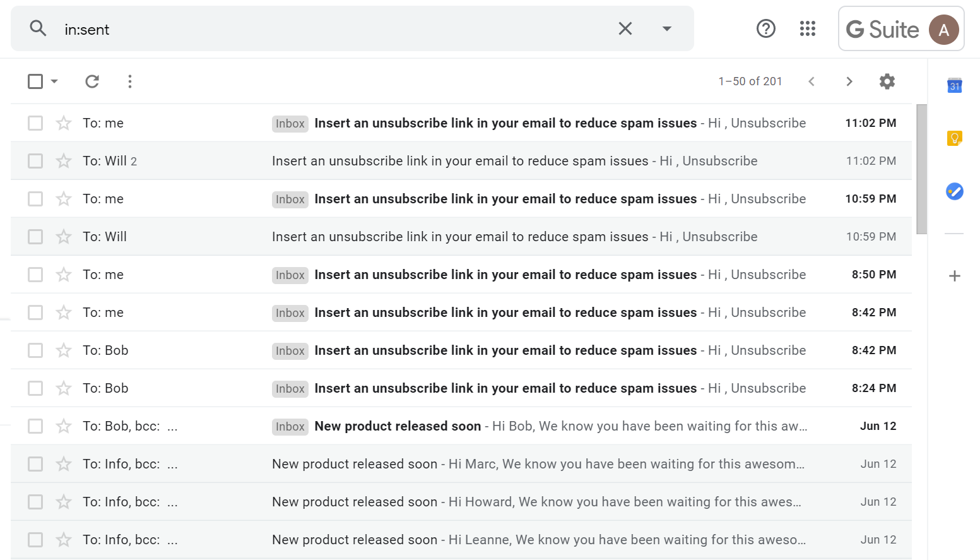980x560 pixels.
Task: Star the email sent to Will at 11:02 PM
Action: coord(63,160)
